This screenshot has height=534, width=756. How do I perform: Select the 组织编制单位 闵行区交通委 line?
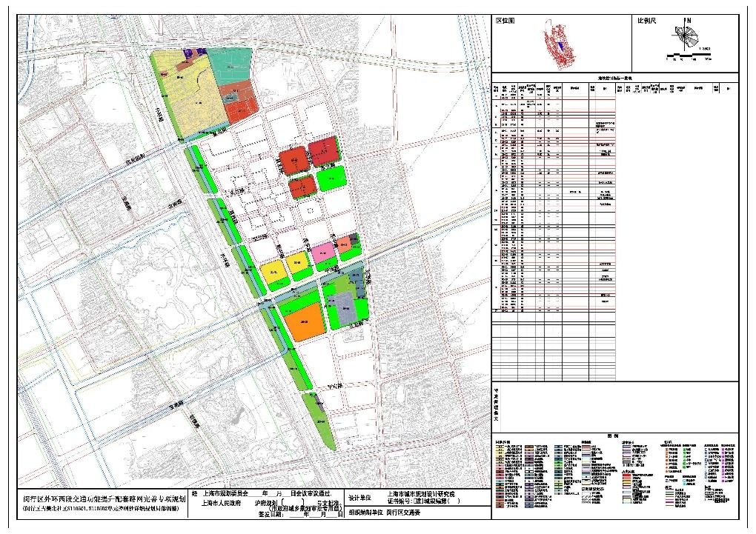click(x=384, y=513)
